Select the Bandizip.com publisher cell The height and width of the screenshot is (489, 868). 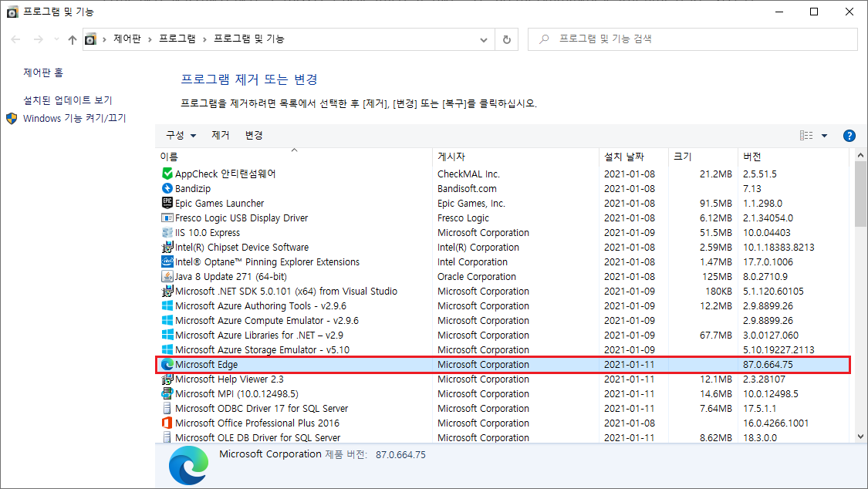point(468,189)
